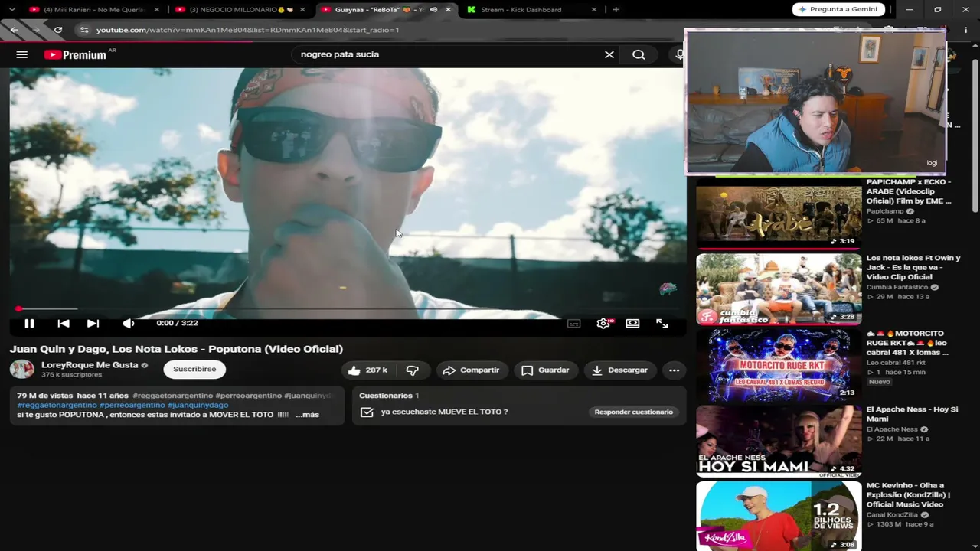Switch to NEGOCIO MILLONARIO tab
Image resolution: width=980 pixels, height=551 pixels.
pyautogui.click(x=240, y=10)
